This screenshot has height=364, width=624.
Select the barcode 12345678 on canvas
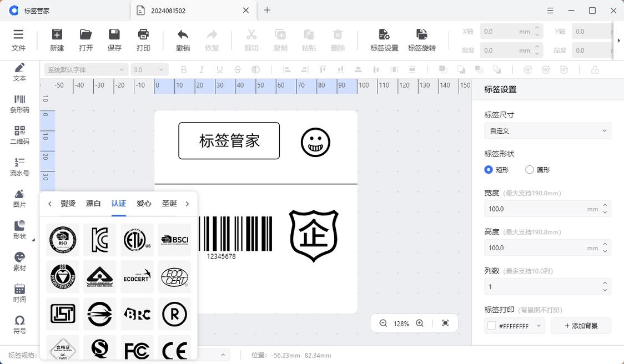235,238
